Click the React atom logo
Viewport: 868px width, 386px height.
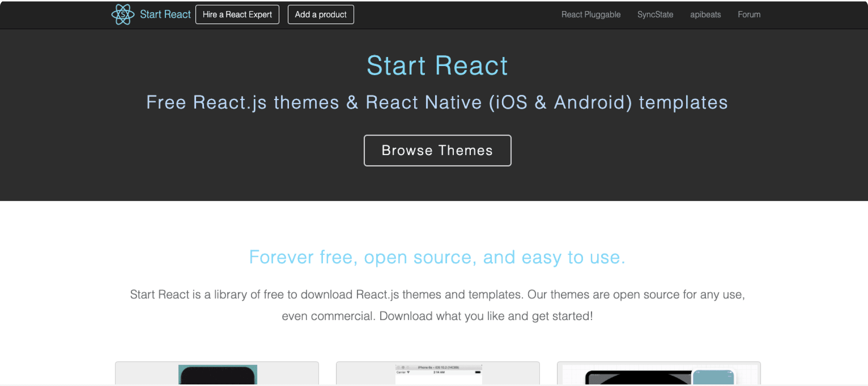click(x=122, y=14)
